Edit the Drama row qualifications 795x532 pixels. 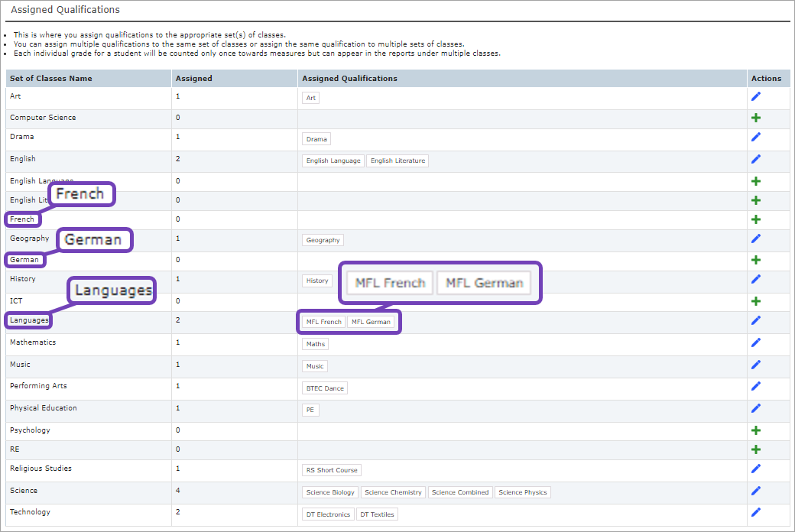pos(756,138)
